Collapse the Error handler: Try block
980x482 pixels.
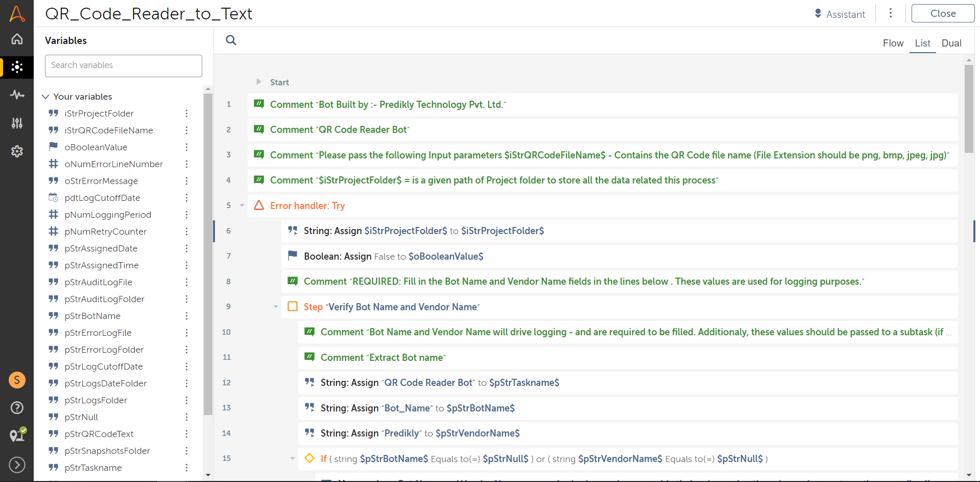coord(242,205)
